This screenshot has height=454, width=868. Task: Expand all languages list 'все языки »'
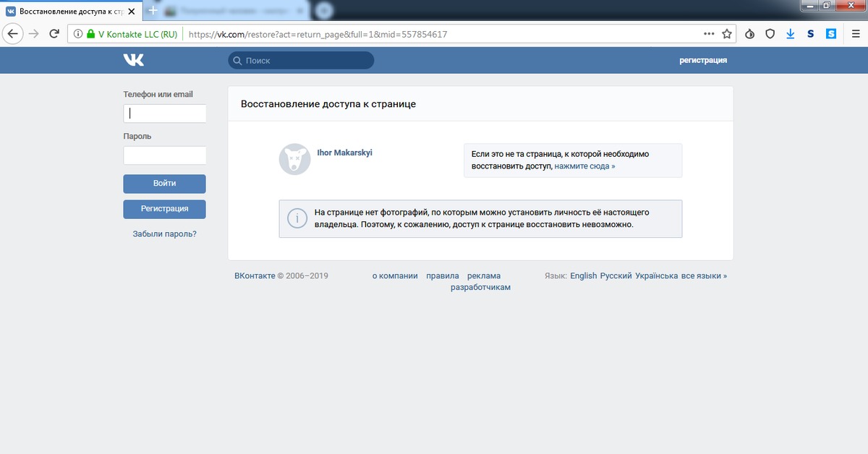(704, 275)
